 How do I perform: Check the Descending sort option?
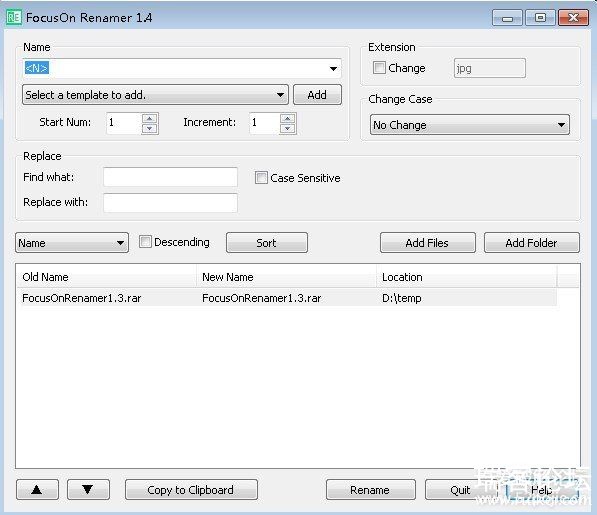pos(145,242)
